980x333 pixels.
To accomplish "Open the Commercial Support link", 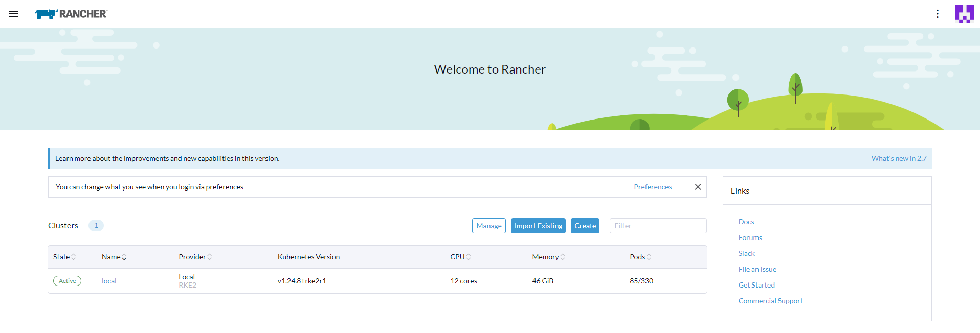I will coord(770,301).
